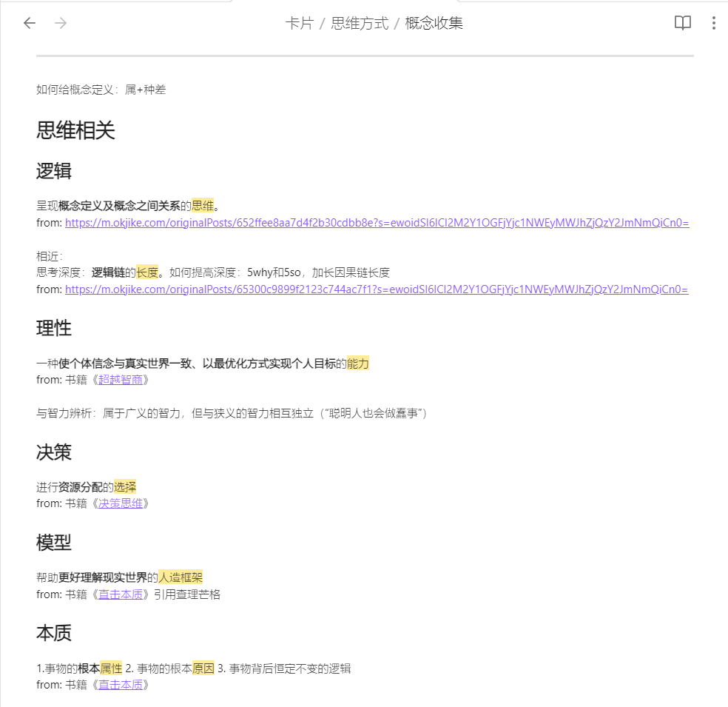
Task: Open the more options three-dot menu
Action: coord(713,23)
